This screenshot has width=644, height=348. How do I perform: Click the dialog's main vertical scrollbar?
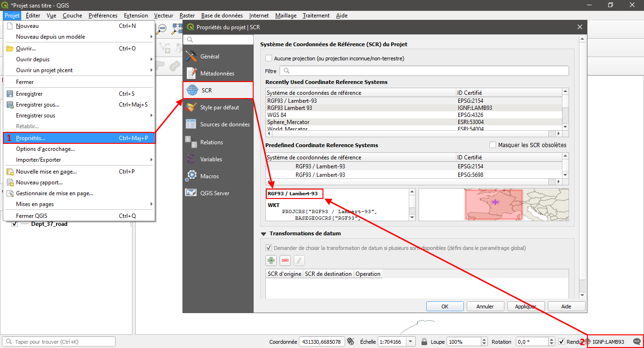coord(582,166)
